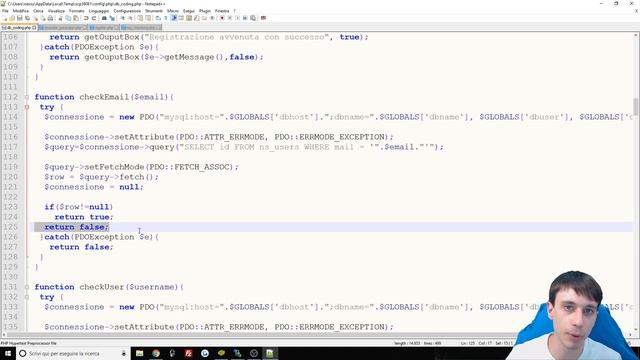Toggle word wrap toolbar icon
The image size is (640, 360).
[158, 18]
